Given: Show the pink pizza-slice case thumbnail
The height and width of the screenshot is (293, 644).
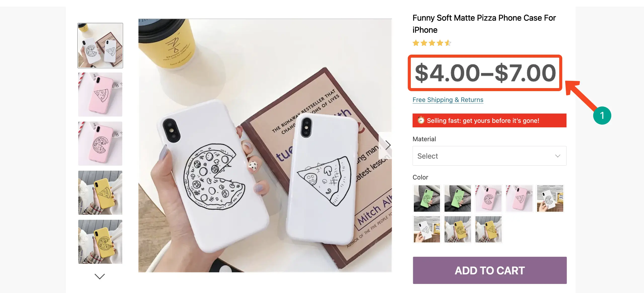Looking at the screenshot, I should pos(100,94).
